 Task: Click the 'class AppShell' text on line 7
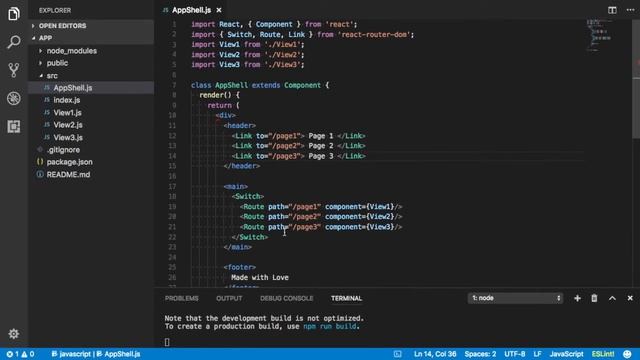pyautogui.click(x=219, y=85)
